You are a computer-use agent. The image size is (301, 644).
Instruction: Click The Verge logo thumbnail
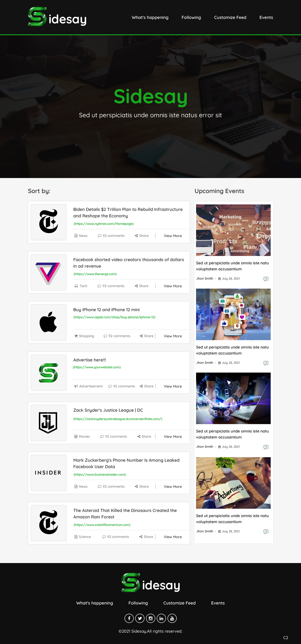tap(48, 272)
